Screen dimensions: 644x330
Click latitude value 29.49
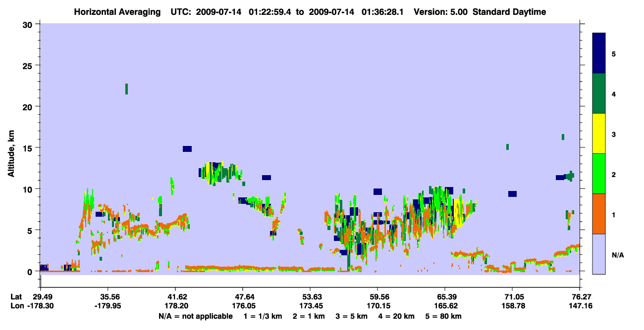point(42,297)
